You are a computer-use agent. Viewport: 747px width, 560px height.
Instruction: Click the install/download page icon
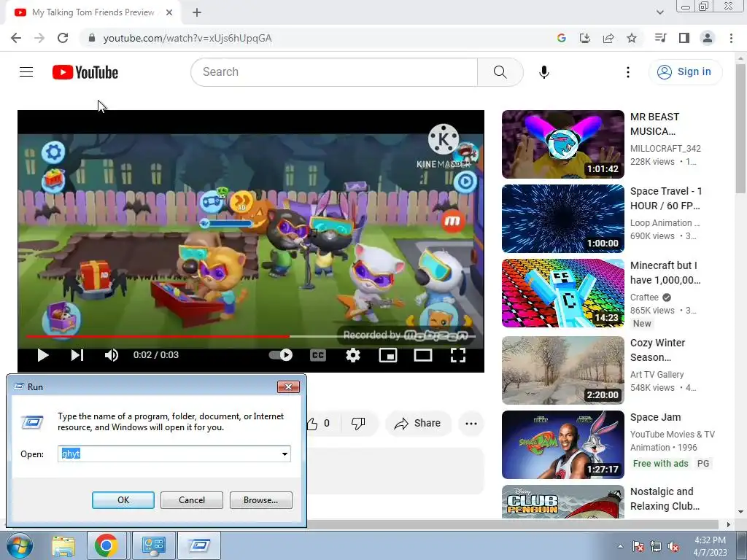584,38
